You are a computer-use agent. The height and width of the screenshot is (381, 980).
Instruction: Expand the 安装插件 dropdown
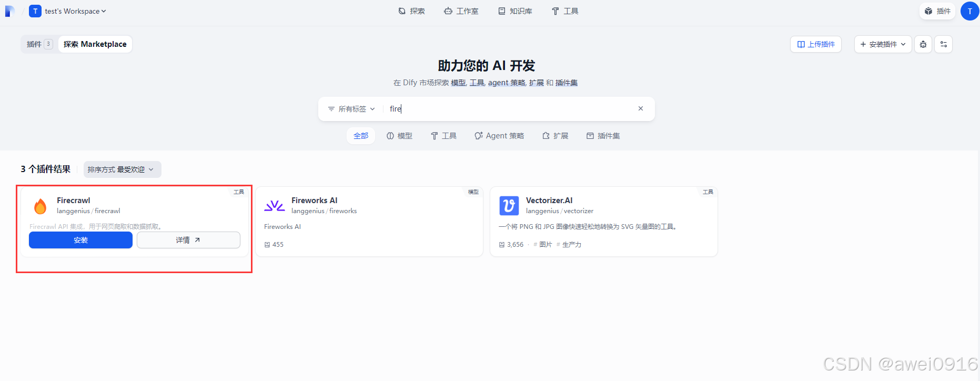pyautogui.click(x=883, y=44)
